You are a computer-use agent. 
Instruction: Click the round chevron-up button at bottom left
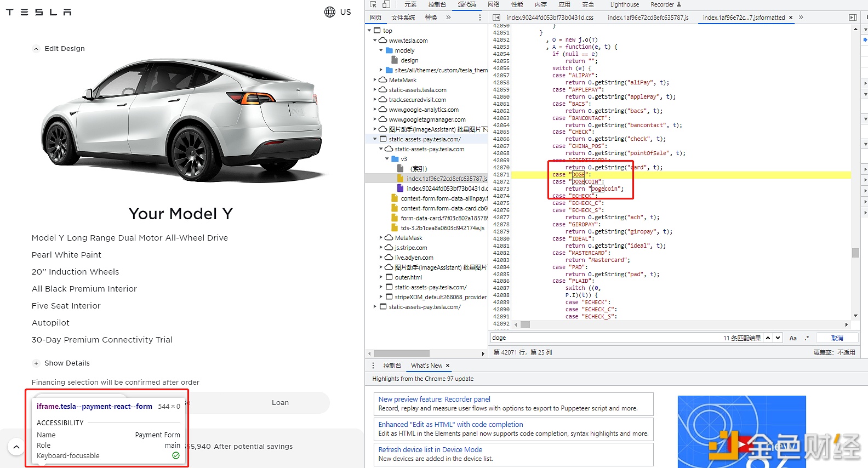[16, 447]
